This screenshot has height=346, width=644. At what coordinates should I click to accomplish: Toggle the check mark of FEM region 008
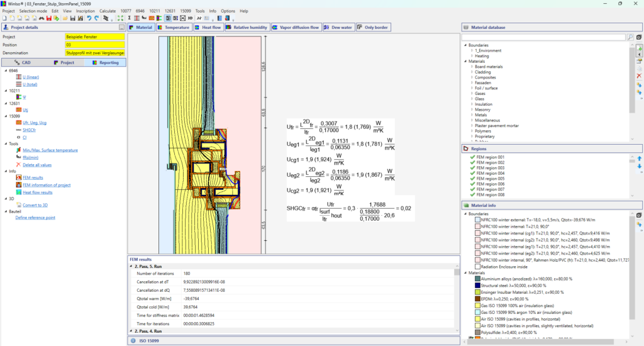tap(472, 194)
